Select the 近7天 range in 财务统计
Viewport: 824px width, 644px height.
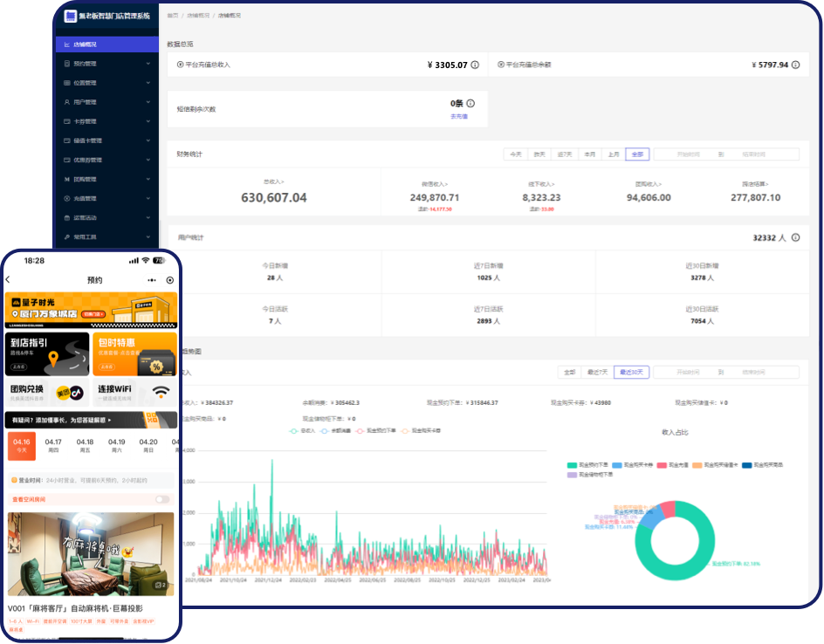565,154
